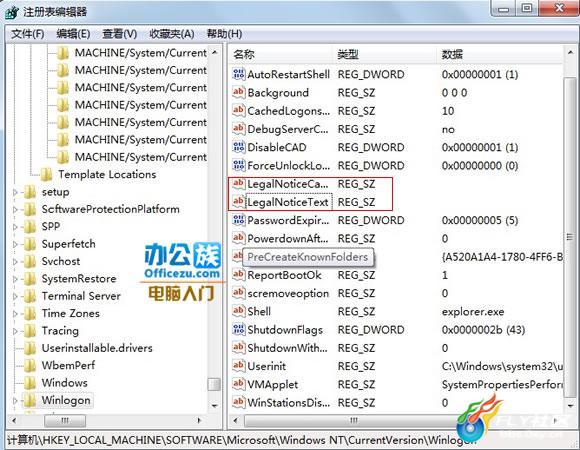Select the LegalNoticeText string value icon
This screenshot has width=580, height=450.
(x=239, y=202)
